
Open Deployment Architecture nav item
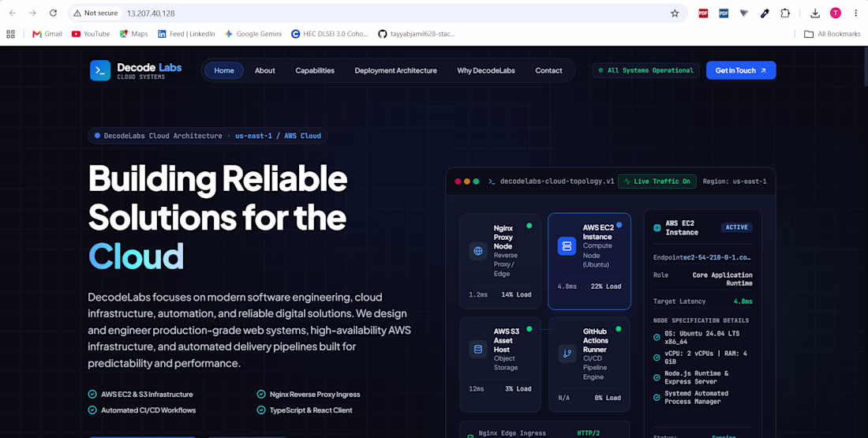pos(396,70)
